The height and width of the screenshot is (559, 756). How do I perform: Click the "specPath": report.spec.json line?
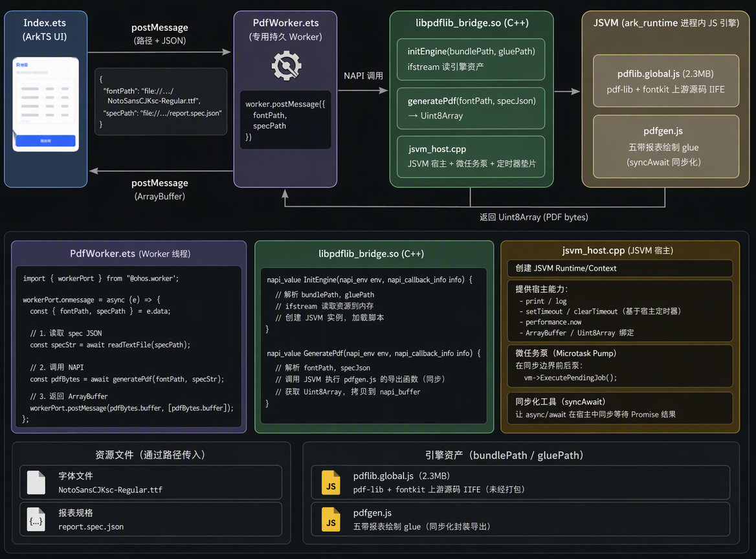click(x=162, y=113)
